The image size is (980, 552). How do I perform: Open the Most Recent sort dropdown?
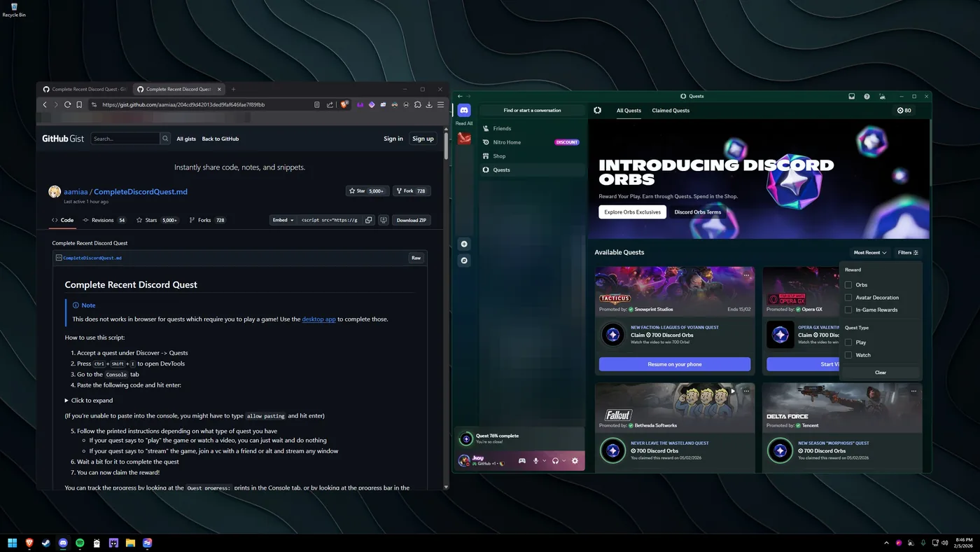870,253
